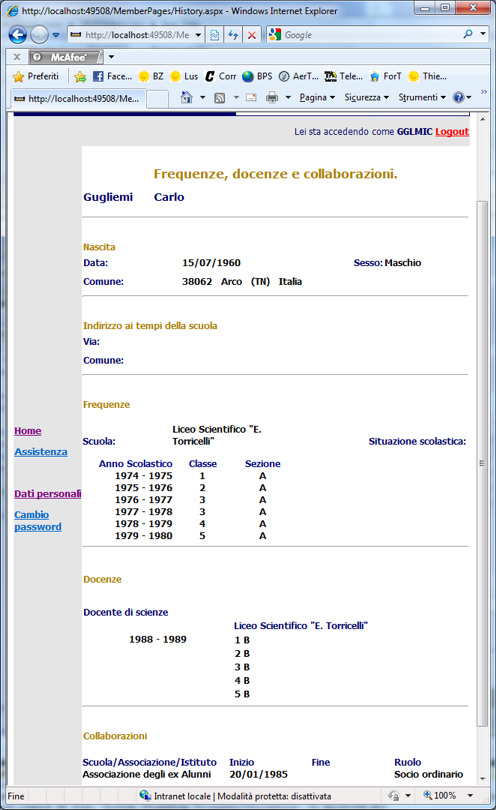Open the BPS favorite shortcut

pyautogui.click(x=257, y=76)
